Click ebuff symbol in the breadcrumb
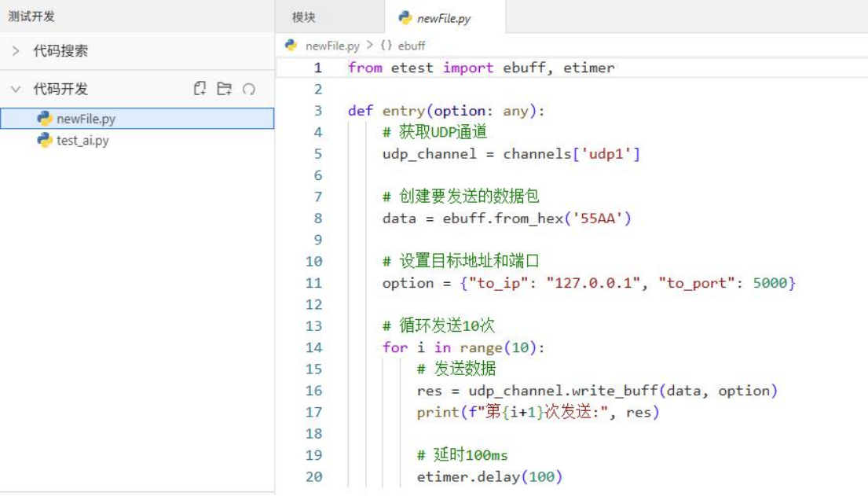The height and width of the screenshot is (496, 868). tap(412, 46)
